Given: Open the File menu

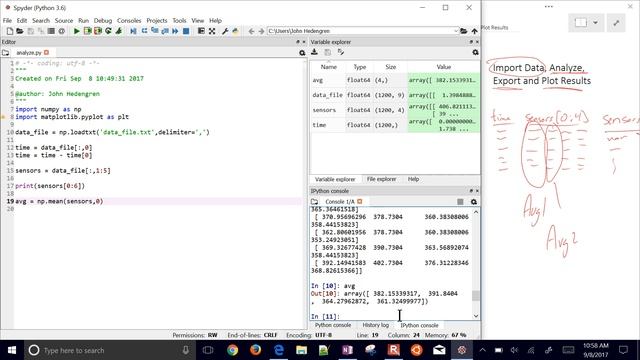Looking at the screenshot, I should tap(7, 20).
